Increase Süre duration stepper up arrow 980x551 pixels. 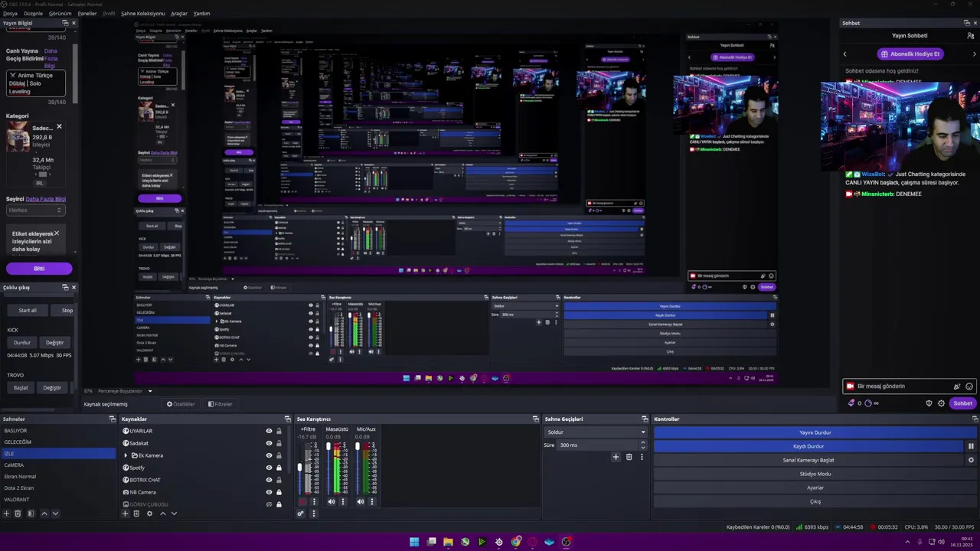pyautogui.click(x=642, y=442)
